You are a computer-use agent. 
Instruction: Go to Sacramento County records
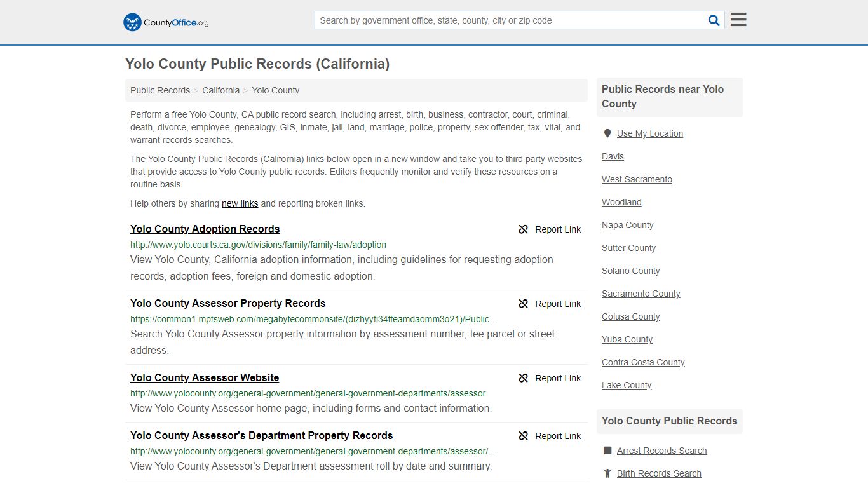coord(641,294)
